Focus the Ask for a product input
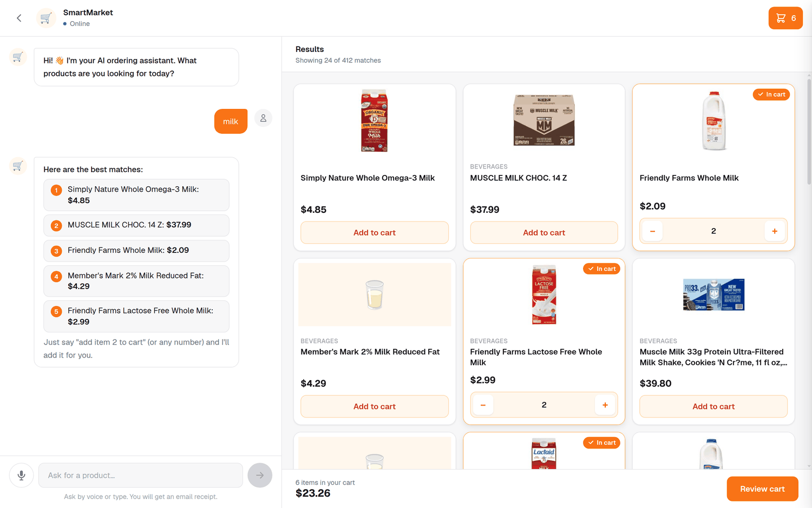This screenshot has height=508, width=812. 141,475
